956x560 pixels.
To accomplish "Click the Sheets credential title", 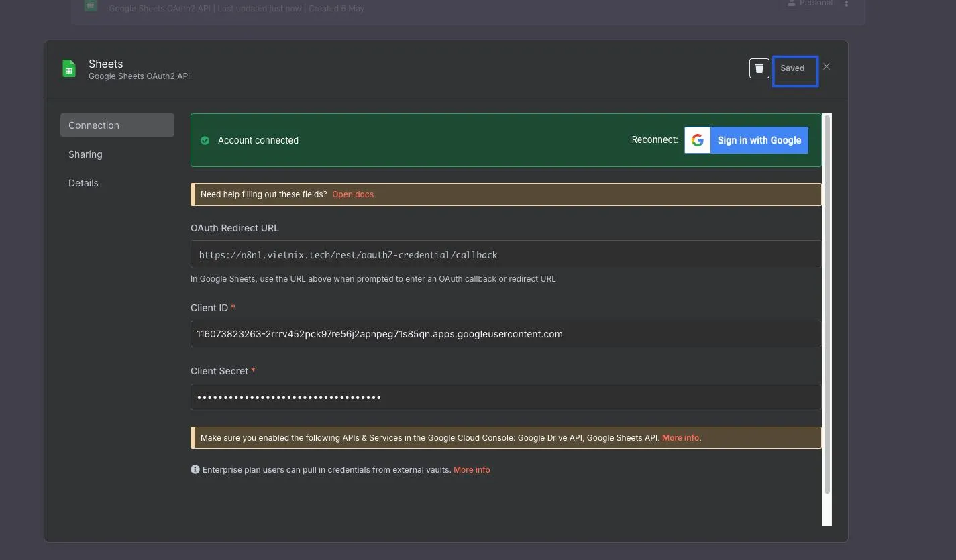I will (x=106, y=64).
